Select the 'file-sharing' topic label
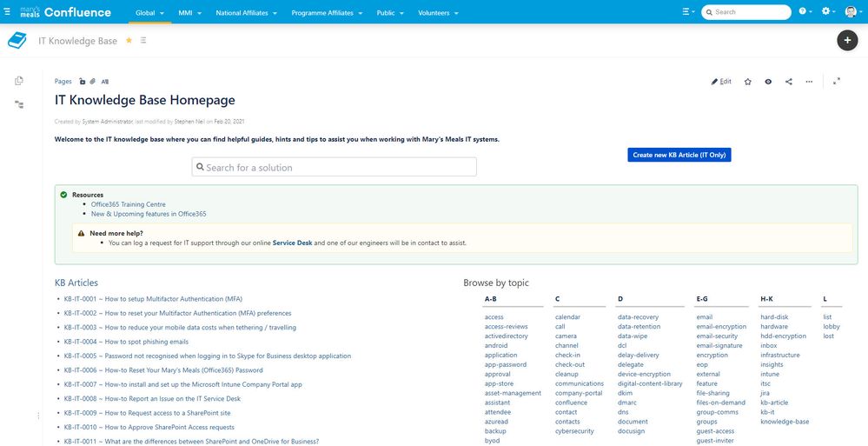Viewport: 868px width, 446px height. tap(712, 393)
